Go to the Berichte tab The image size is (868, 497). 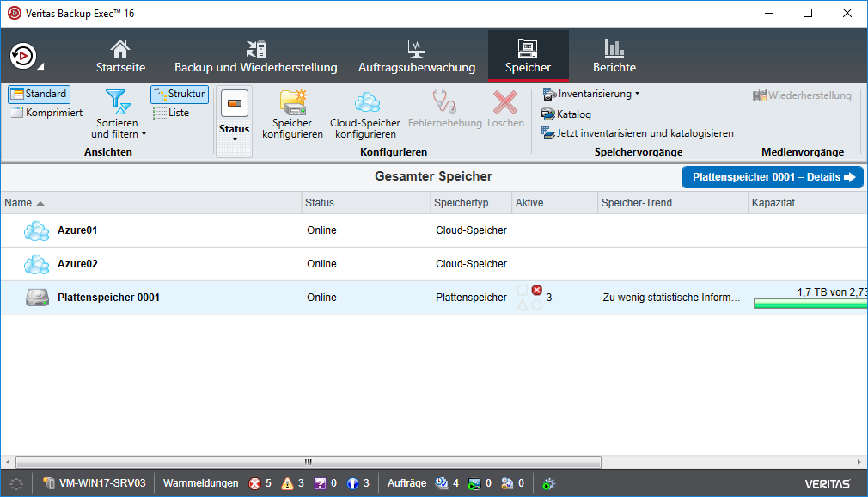pyautogui.click(x=614, y=57)
